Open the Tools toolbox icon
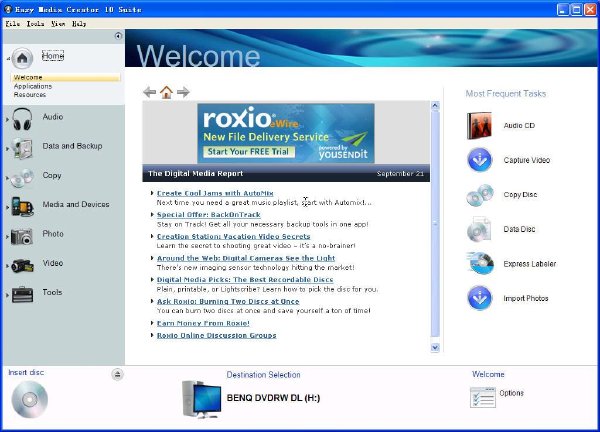This screenshot has height=432, width=600. (22, 295)
